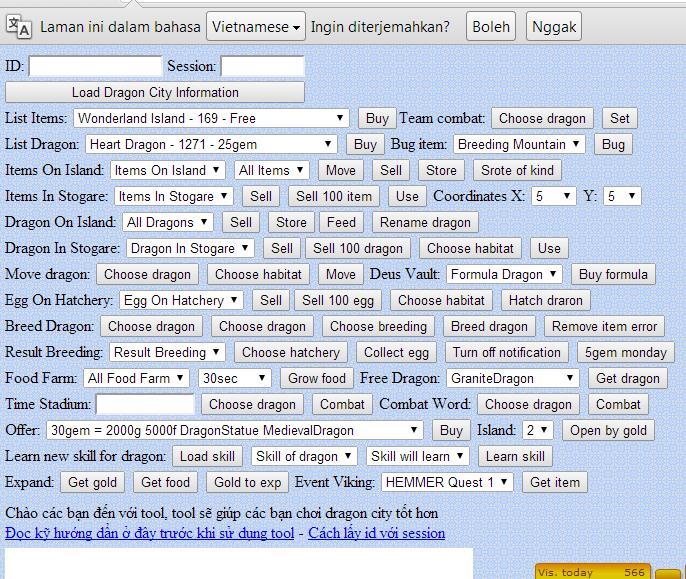The width and height of the screenshot is (686, 579).
Task: Open the All Food Farm dropdown
Action: pos(136,378)
